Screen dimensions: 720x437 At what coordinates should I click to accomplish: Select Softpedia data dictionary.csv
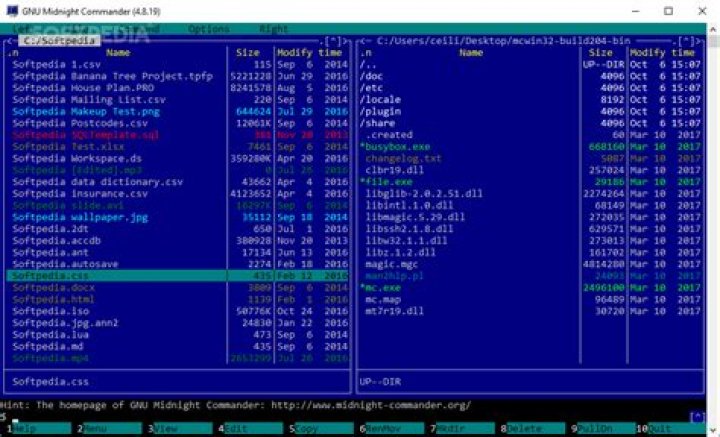click(177, 182)
